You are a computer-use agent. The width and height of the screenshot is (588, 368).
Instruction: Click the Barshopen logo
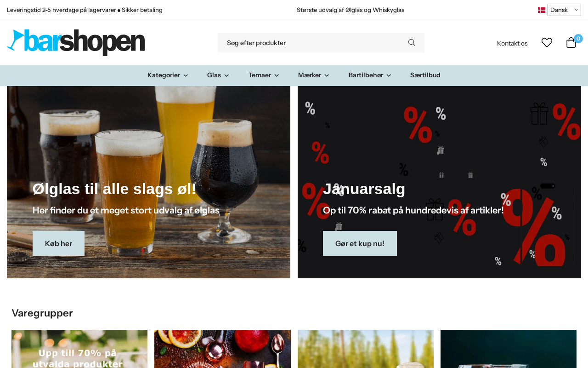[76, 42]
